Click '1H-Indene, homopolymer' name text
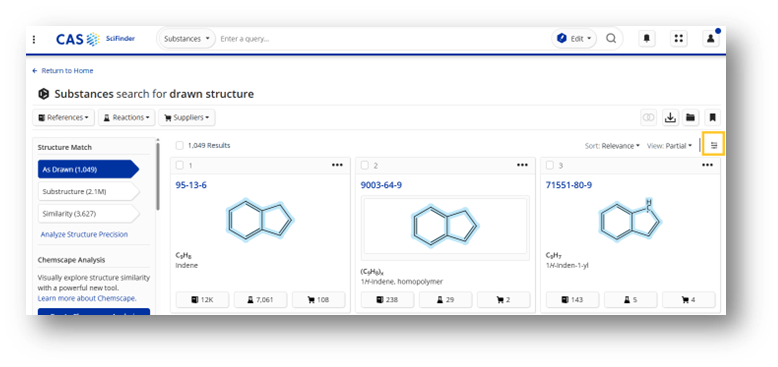 (401, 282)
